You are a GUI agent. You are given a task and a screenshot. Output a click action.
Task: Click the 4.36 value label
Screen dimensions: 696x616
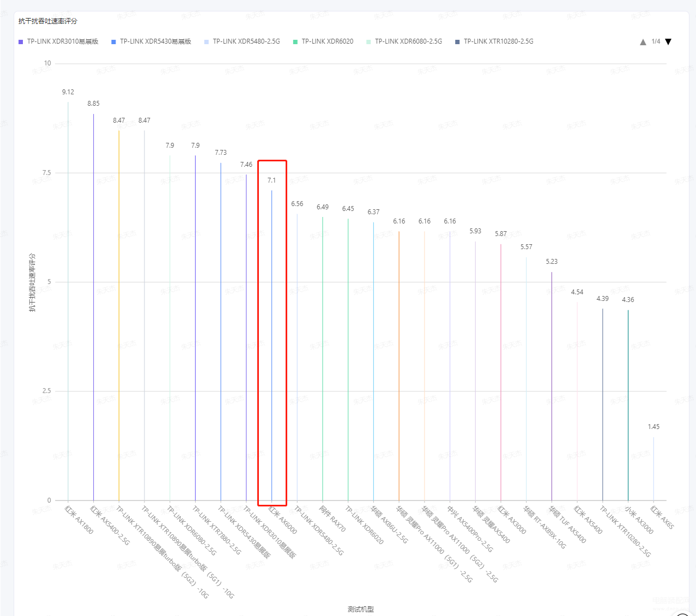[628, 300]
